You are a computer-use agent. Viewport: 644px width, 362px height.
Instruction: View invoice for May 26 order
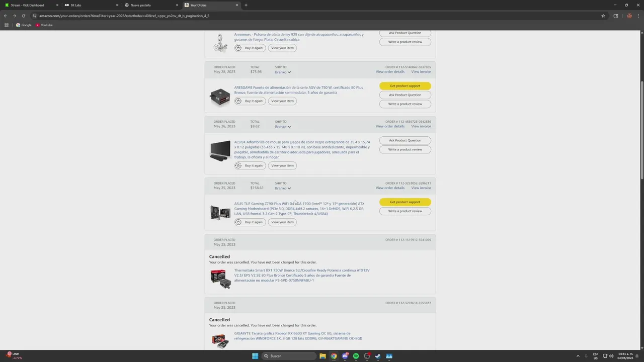click(421, 126)
